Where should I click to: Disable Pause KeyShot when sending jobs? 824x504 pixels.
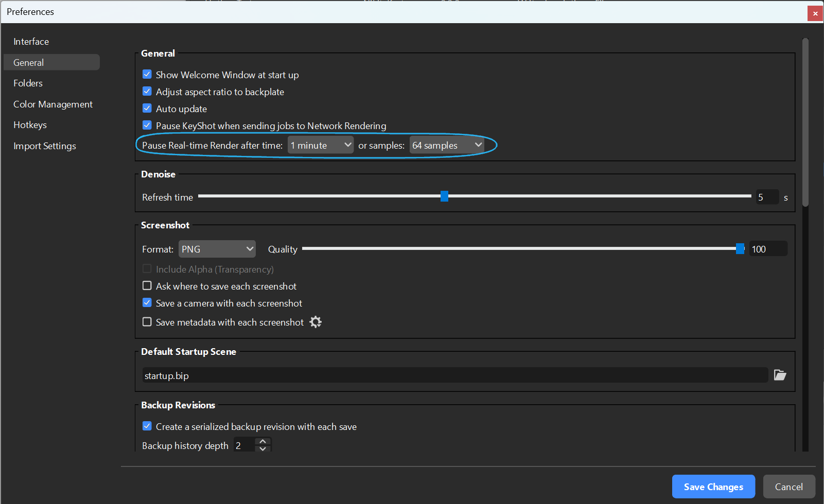point(147,125)
